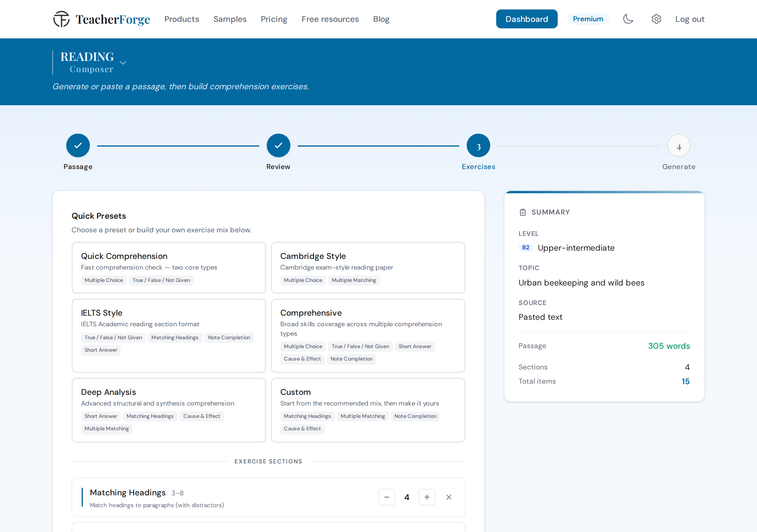Click the 'Pasted text' source value
Viewport: 757px width, 532px height.
pos(540,317)
